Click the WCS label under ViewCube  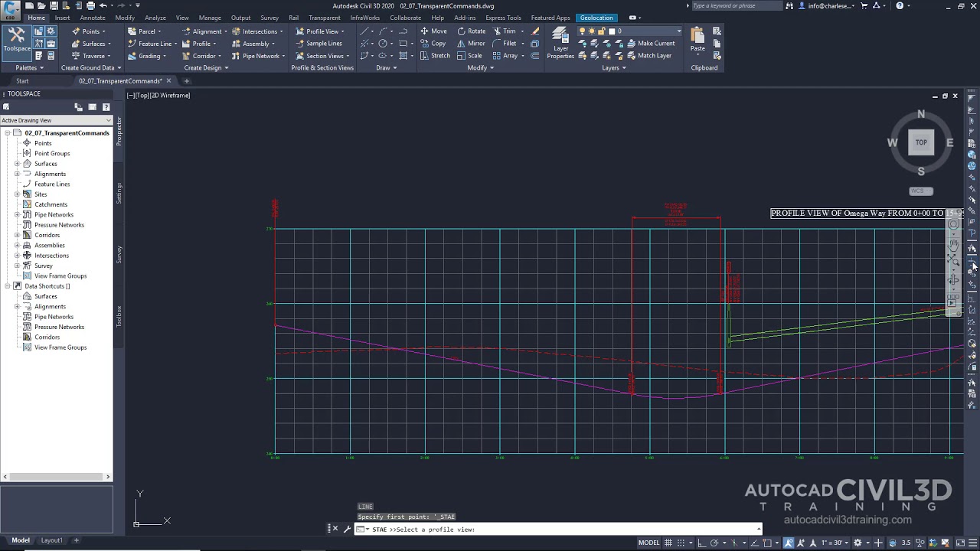tap(920, 191)
